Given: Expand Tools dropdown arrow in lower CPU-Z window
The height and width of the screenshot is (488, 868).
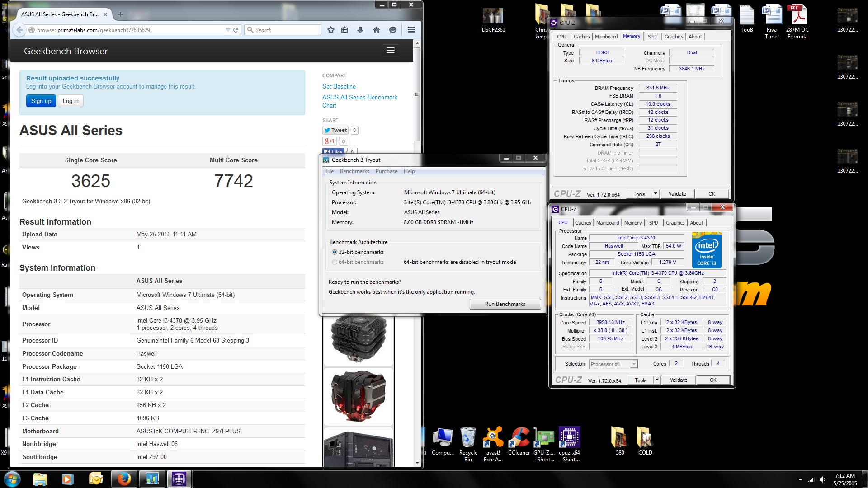Looking at the screenshot, I should coord(657,380).
